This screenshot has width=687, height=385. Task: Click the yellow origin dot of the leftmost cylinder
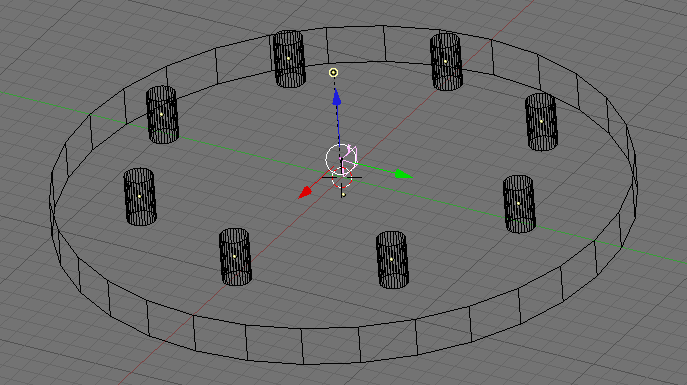click(x=140, y=196)
